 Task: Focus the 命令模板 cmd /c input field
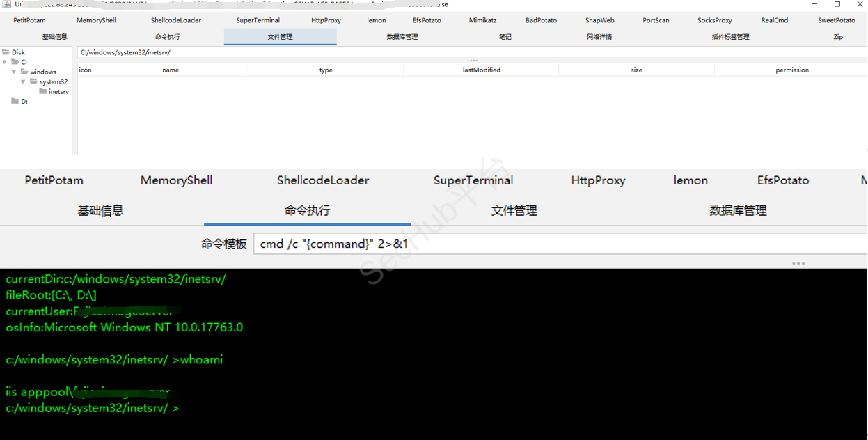pos(557,244)
